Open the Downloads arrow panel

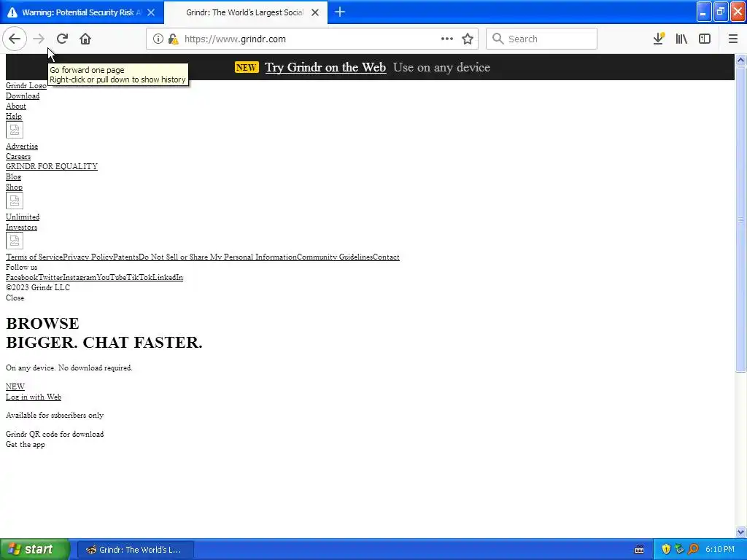coord(659,39)
